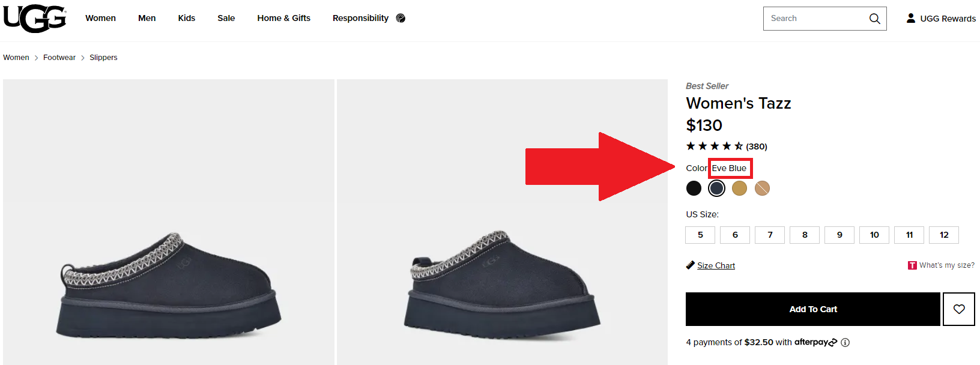This screenshot has width=980, height=365.
Task: Select US size 10
Action: point(874,235)
